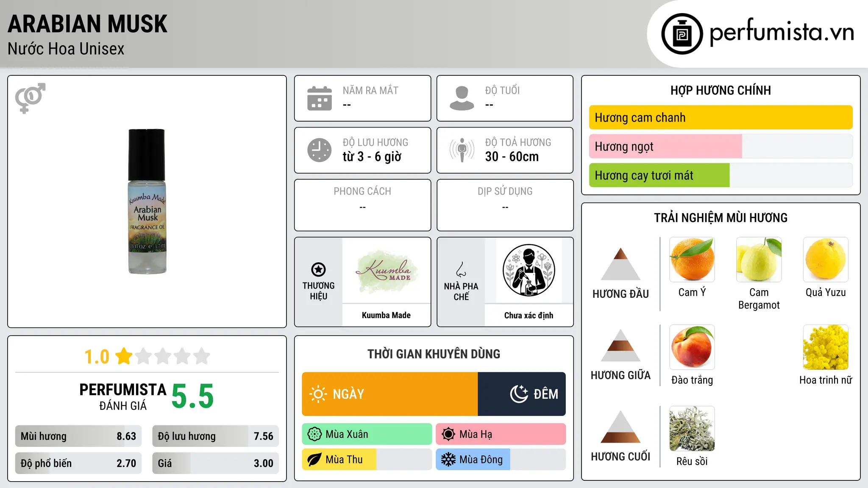Click the moon icon in the Đêm bar
This screenshot has height=488, width=868.
(519, 394)
